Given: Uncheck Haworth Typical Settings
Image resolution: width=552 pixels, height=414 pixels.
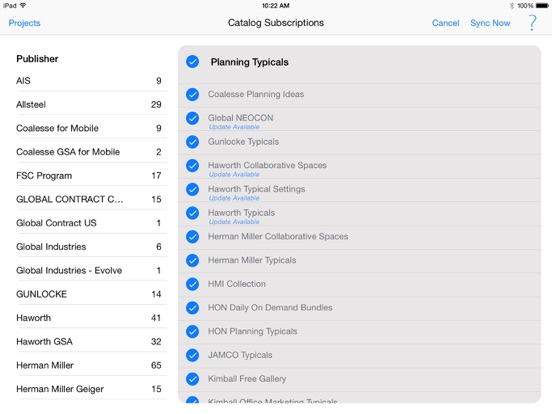Looking at the screenshot, I should coord(193,189).
